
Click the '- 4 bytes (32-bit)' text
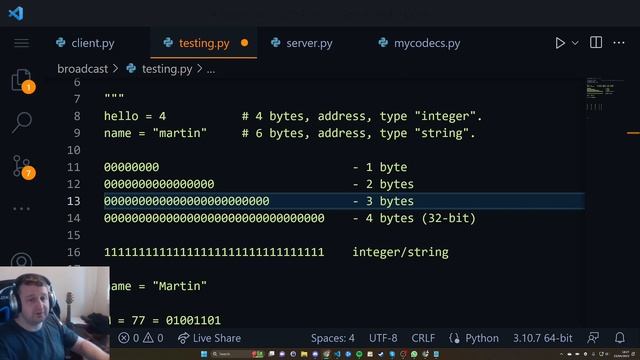pyautogui.click(x=414, y=218)
